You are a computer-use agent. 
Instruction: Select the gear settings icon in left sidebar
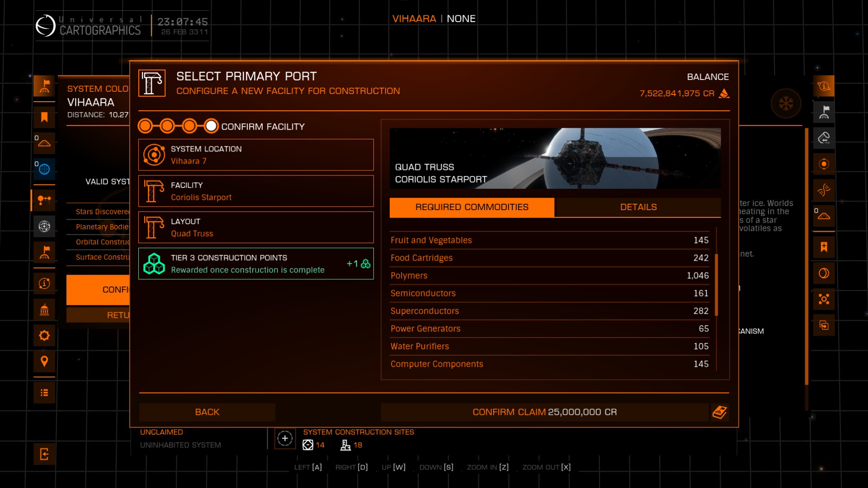click(44, 336)
